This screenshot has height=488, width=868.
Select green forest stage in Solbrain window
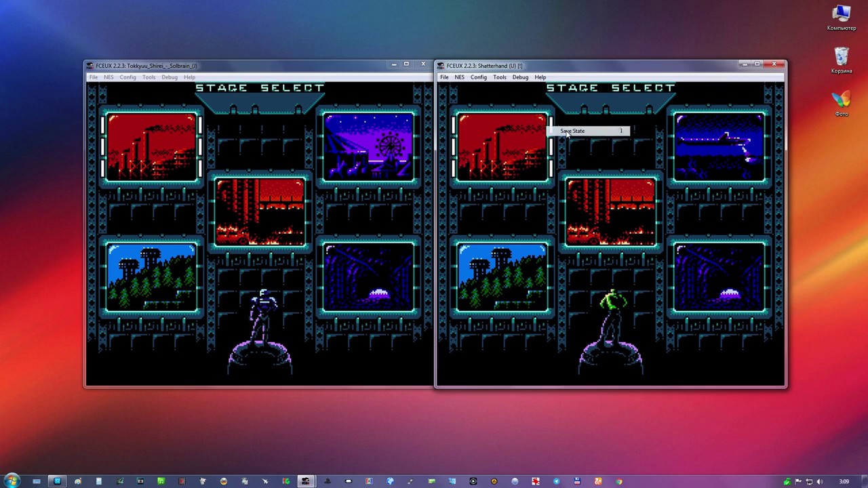coord(152,277)
